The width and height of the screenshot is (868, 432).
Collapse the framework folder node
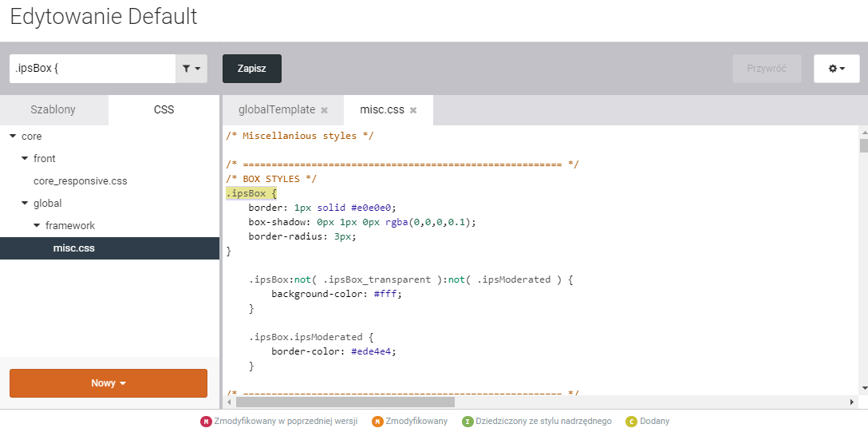37,226
